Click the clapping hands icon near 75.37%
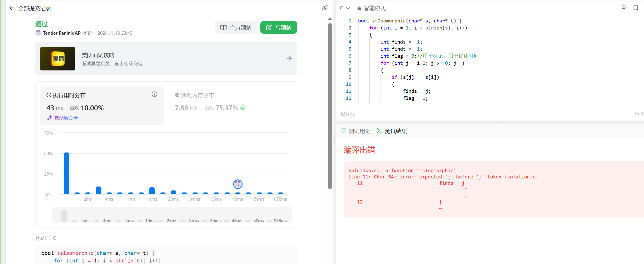 click(243, 108)
